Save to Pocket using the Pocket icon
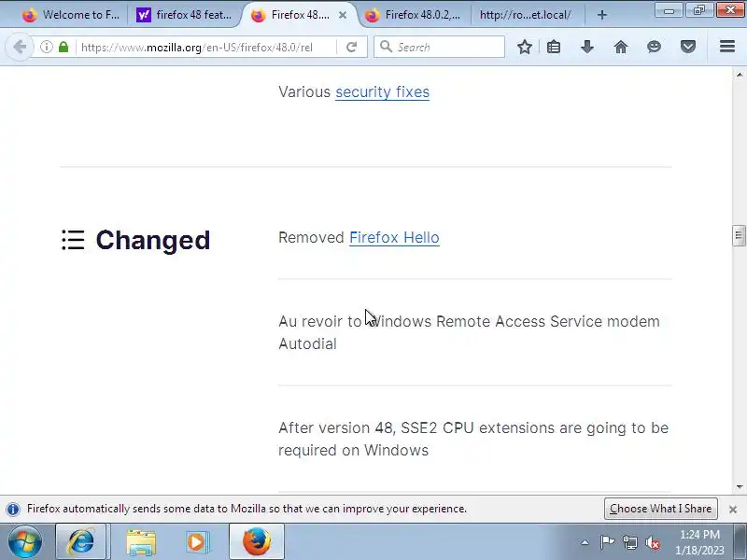 (688, 47)
